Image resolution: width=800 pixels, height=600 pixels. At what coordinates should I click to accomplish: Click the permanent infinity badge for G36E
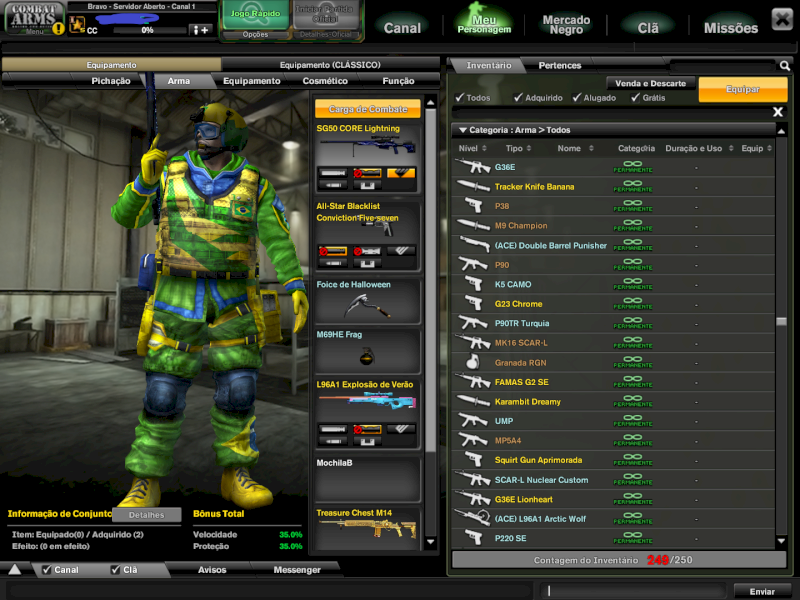click(x=633, y=167)
